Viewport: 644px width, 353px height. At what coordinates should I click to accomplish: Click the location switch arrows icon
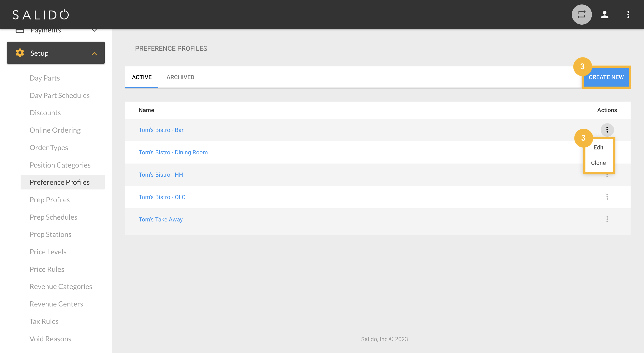pyautogui.click(x=581, y=15)
